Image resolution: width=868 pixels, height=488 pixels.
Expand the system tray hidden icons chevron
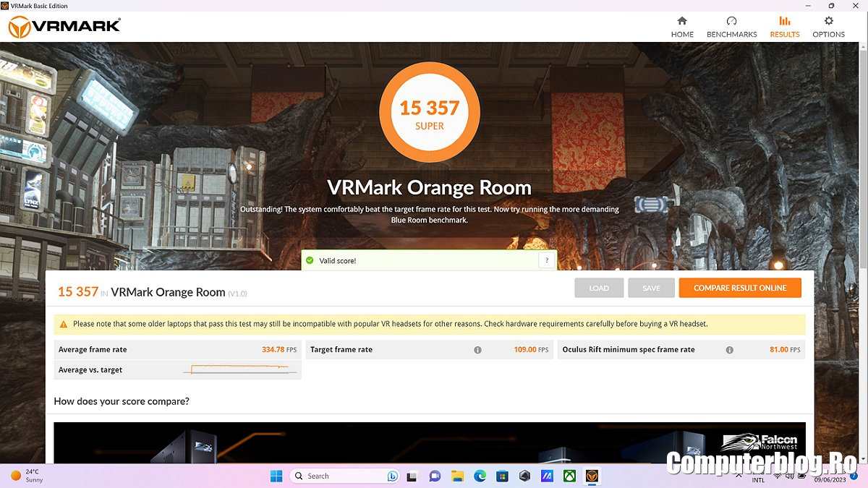pos(737,476)
